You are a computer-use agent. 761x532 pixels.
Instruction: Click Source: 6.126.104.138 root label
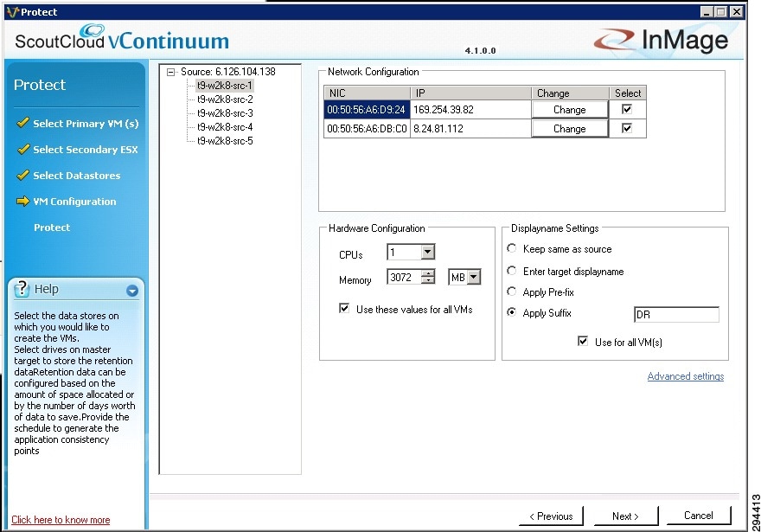[228, 72]
